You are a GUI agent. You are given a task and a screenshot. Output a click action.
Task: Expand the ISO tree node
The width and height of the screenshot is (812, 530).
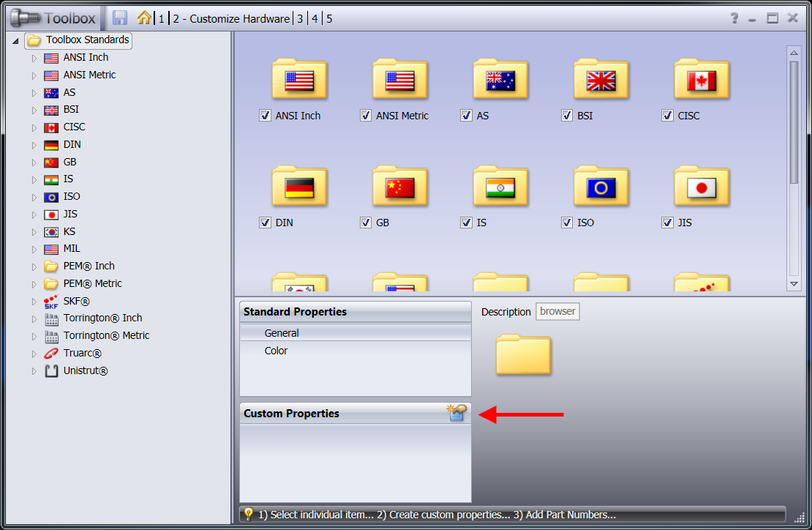pyautogui.click(x=34, y=198)
